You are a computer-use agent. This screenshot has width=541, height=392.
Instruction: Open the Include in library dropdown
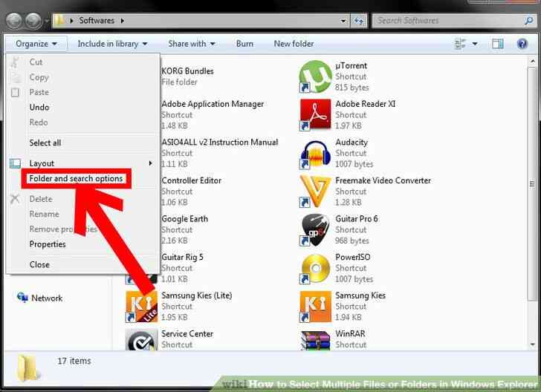tap(112, 44)
